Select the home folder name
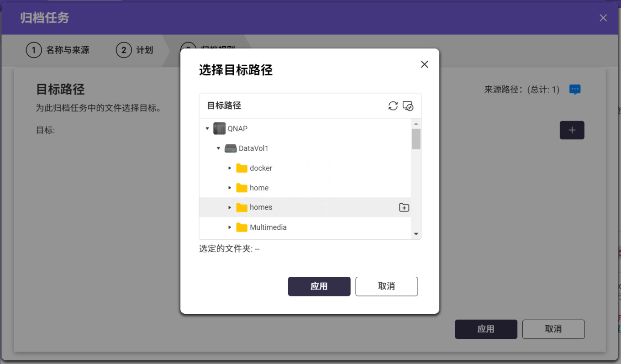The image size is (621, 364). coord(259,188)
